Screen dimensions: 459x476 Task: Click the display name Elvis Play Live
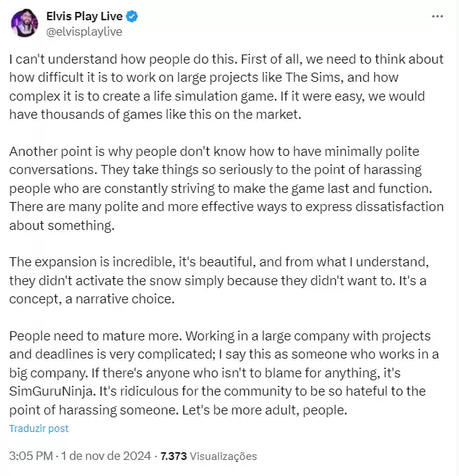tap(83, 15)
